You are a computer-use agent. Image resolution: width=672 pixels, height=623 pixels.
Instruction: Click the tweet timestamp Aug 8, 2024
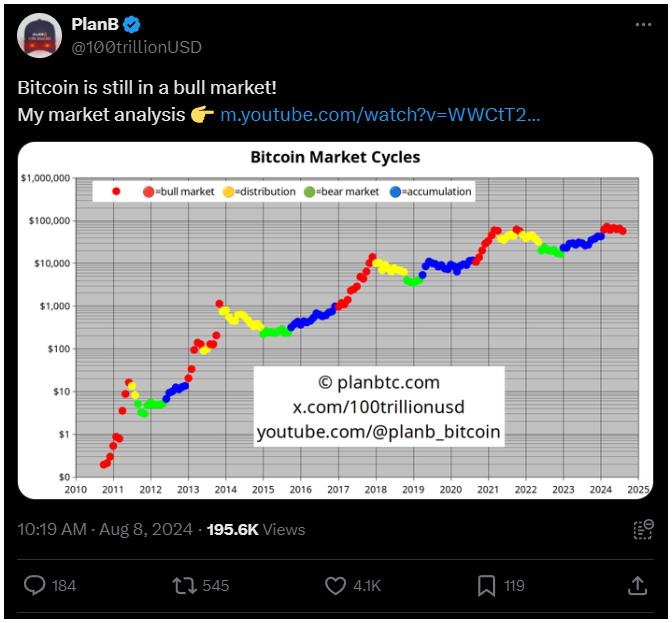[x=147, y=529]
